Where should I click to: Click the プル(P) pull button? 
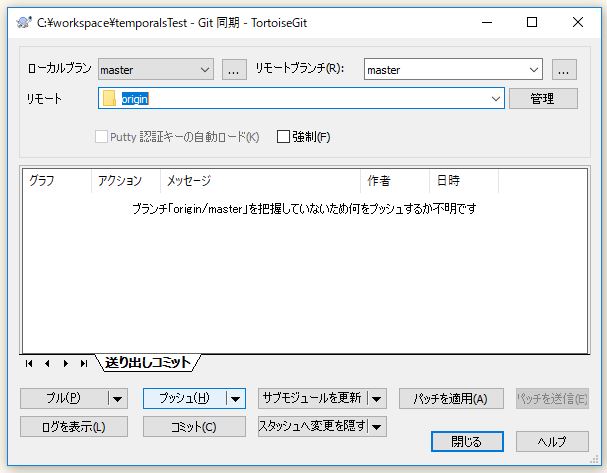click(x=64, y=399)
